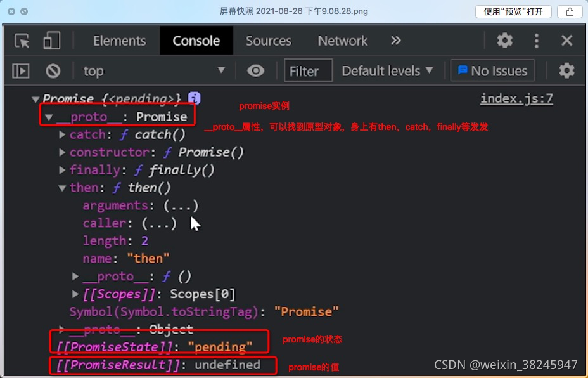Switch to the Elements tab
This screenshot has width=588, height=378.
click(120, 41)
